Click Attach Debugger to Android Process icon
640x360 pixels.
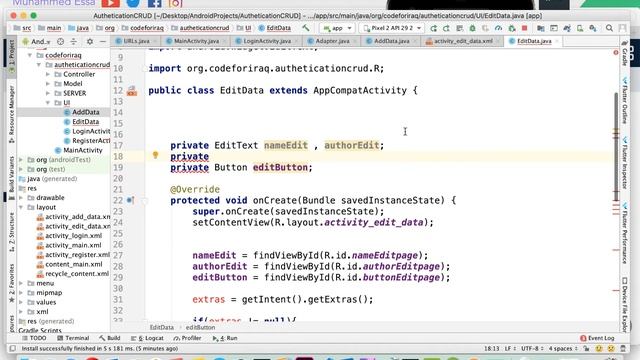click(x=511, y=28)
